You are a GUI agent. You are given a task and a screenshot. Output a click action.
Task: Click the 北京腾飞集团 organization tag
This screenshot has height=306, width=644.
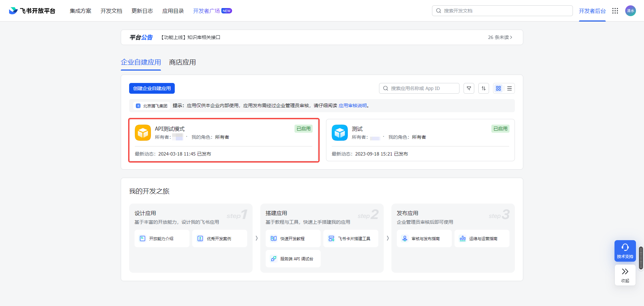coord(152,106)
